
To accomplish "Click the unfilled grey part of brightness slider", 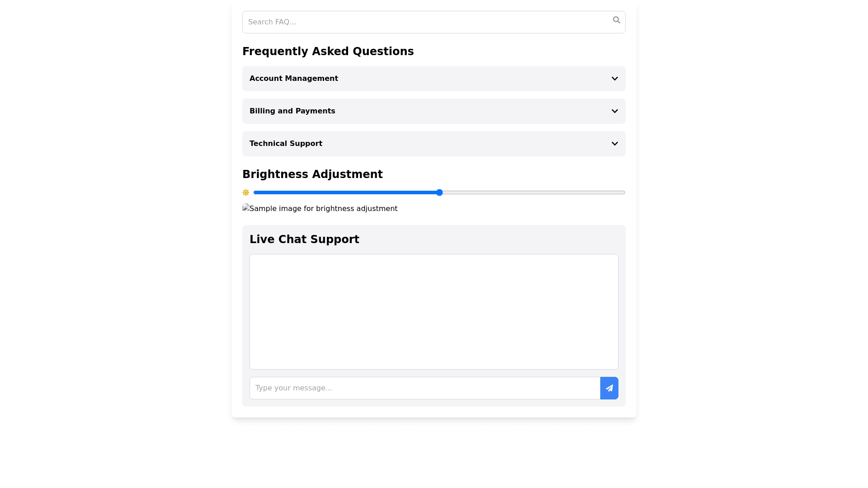I will coord(533,192).
